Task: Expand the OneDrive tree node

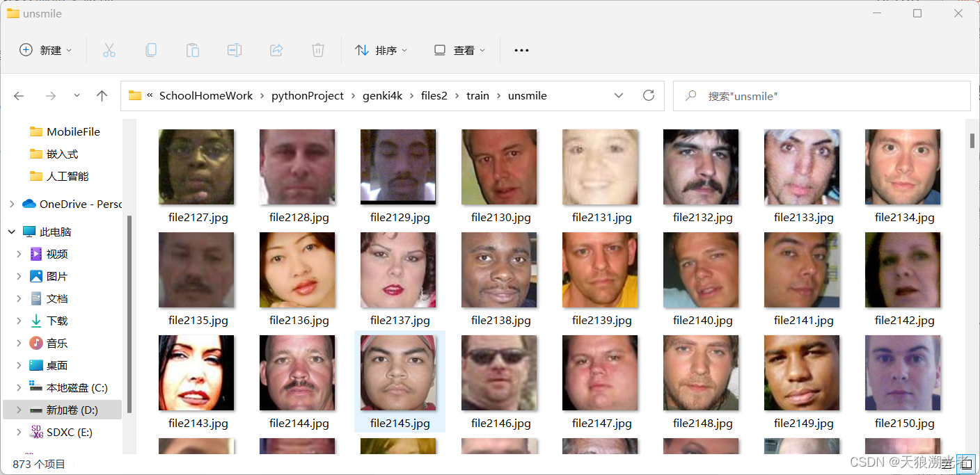Action: tap(11, 204)
